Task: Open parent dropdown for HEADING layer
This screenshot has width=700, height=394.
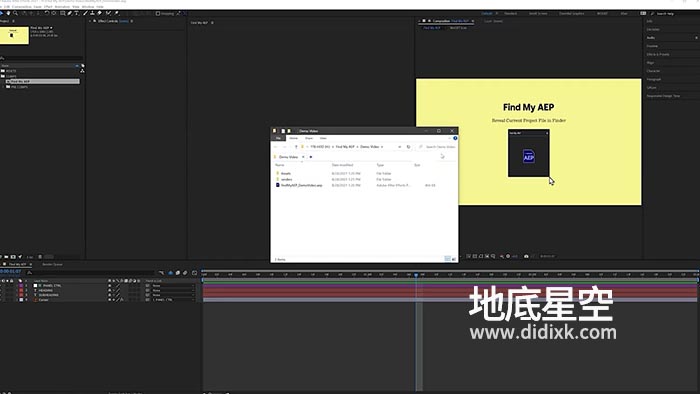Action: [x=173, y=290]
